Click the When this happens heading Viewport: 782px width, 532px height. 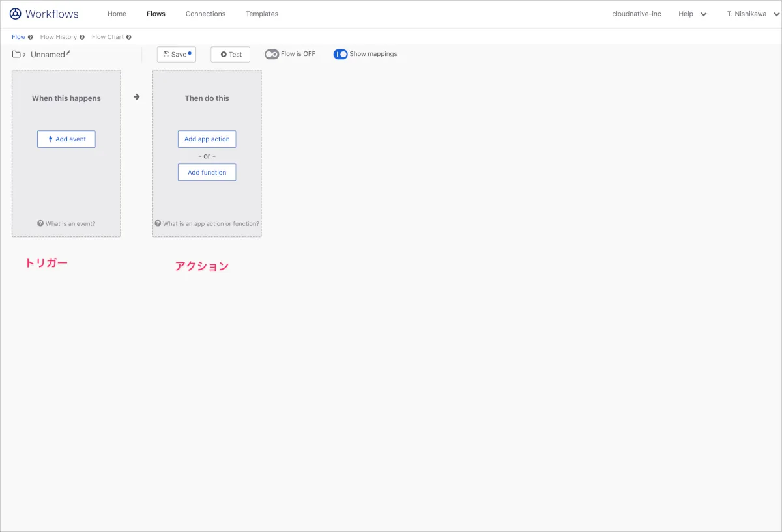pyautogui.click(x=66, y=98)
